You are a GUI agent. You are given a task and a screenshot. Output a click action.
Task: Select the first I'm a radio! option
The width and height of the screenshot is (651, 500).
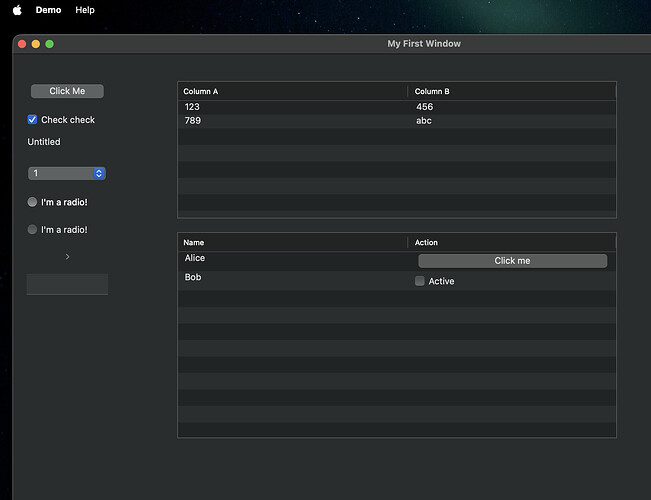[32, 202]
